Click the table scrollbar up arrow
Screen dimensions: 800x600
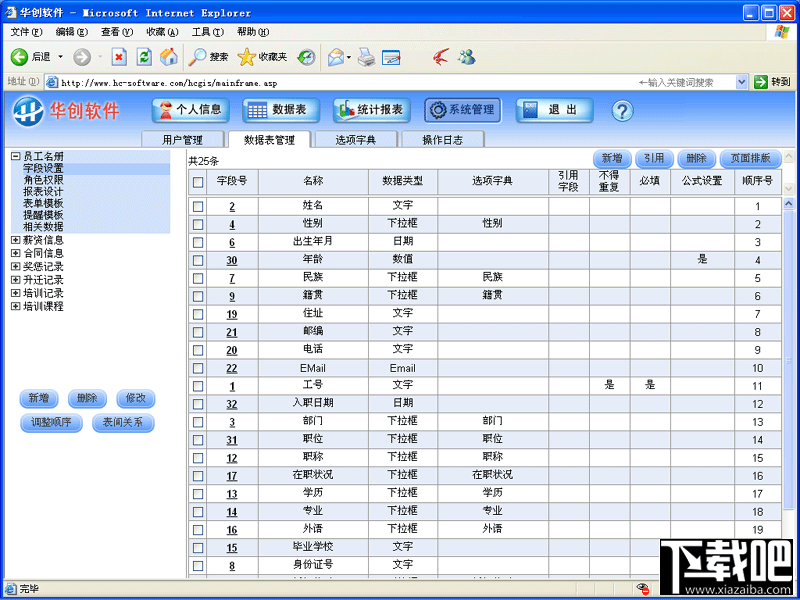[788, 204]
